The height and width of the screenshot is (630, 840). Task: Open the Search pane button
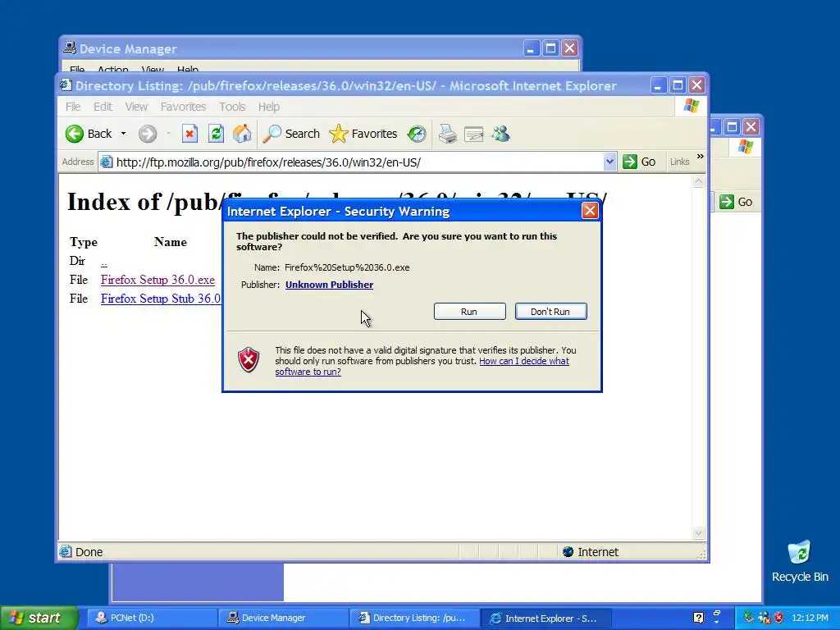point(291,134)
